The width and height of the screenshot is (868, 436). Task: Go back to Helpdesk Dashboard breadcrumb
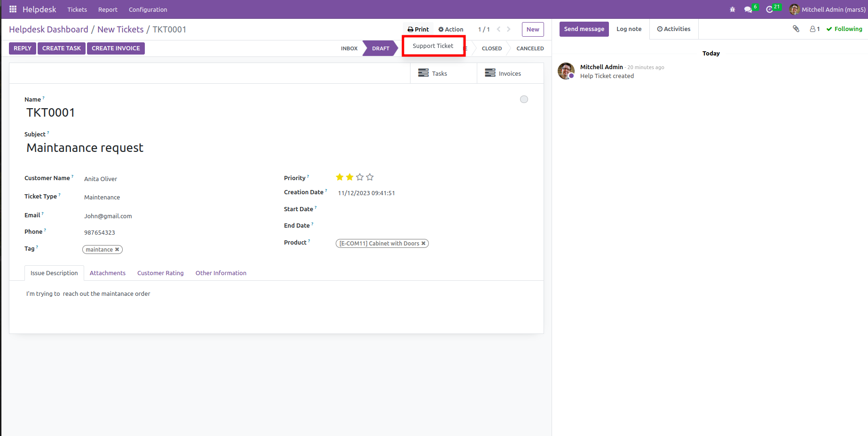pos(48,29)
